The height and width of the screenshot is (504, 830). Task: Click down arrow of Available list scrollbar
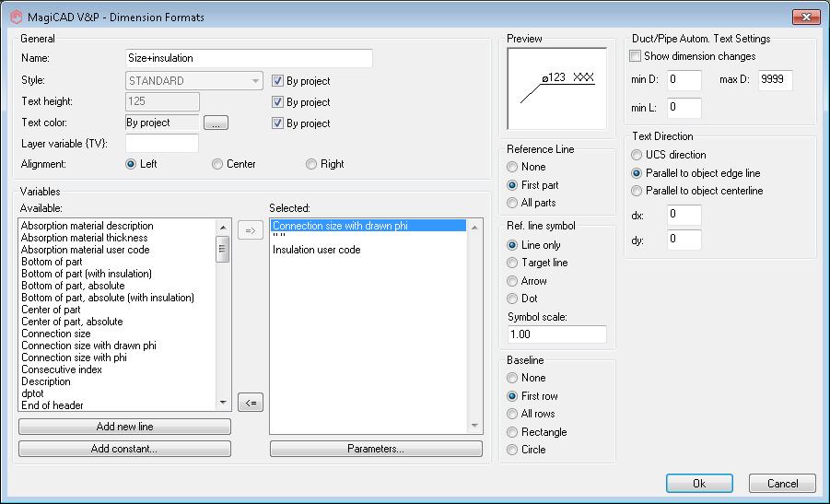[x=223, y=403]
